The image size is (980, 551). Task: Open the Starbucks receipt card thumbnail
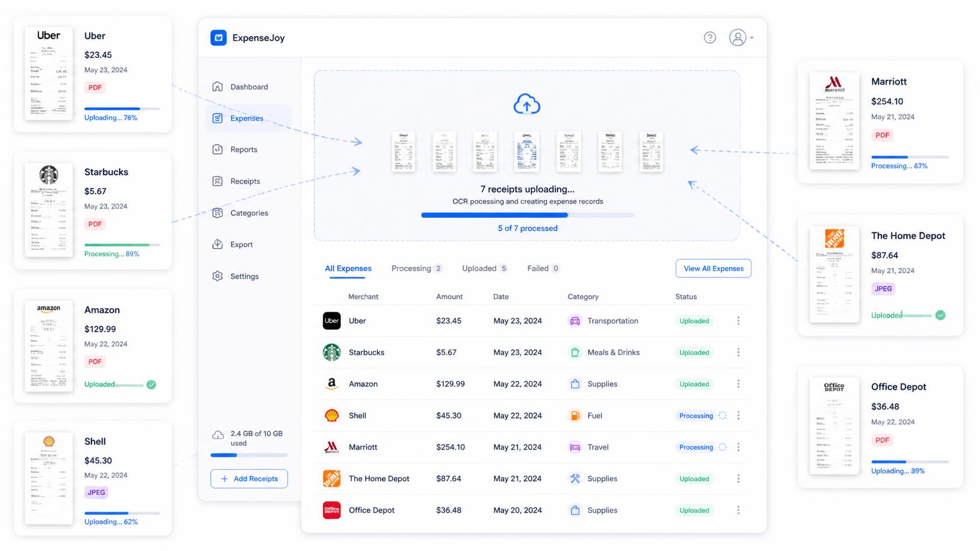pyautogui.click(x=49, y=210)
